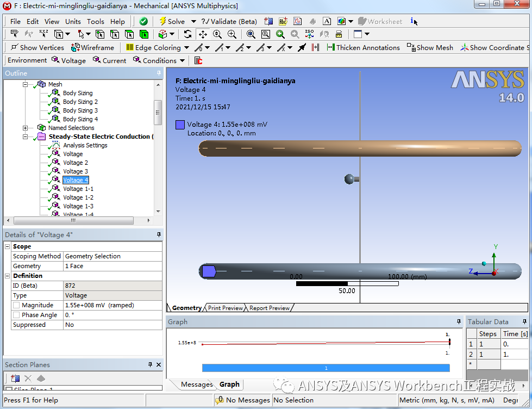Activate the XYZ hit point coordinate tool

43,34
